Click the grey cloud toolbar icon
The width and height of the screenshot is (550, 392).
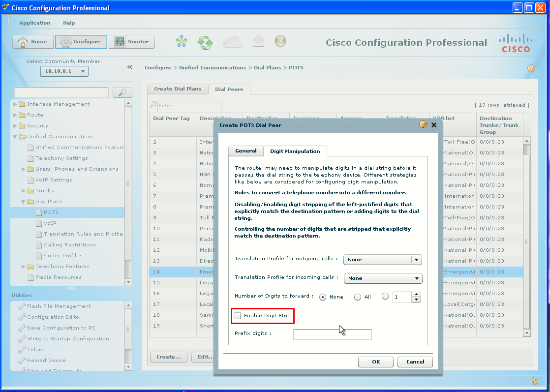coord(232,42)
